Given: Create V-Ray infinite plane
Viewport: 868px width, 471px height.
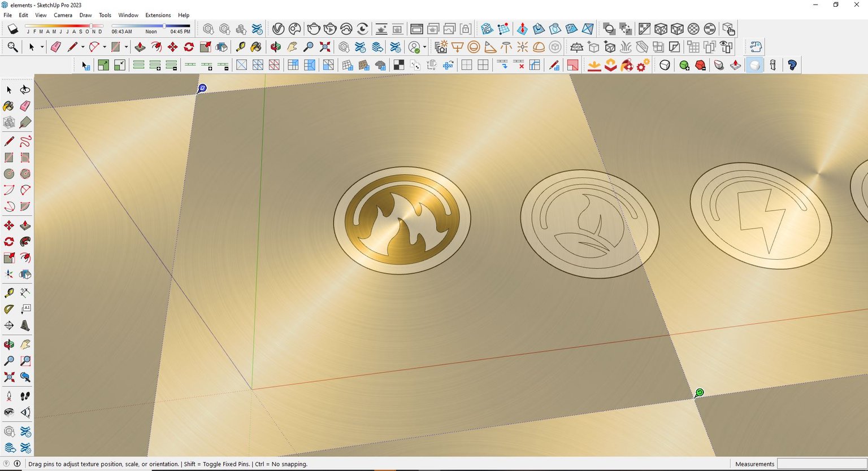Looking at the screenshot, I should [x=576, y=47].
